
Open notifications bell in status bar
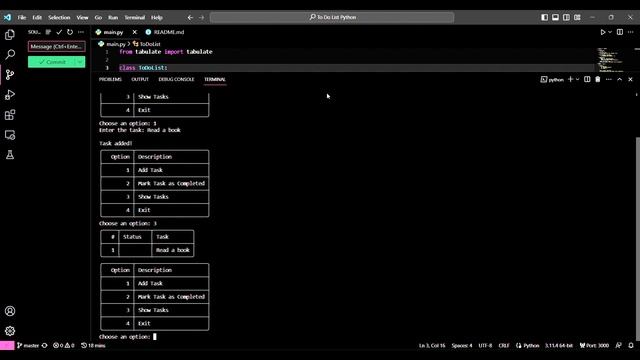click(631, 345)
